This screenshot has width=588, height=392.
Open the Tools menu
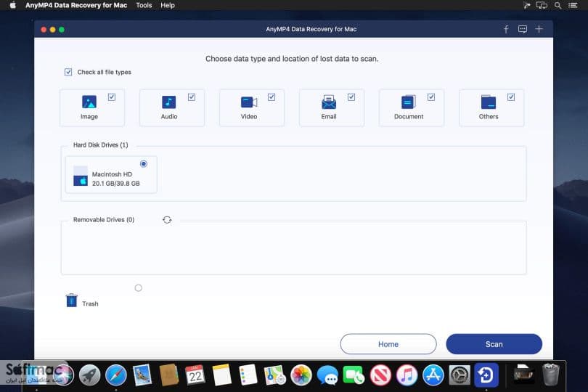(x=144, y=5)
